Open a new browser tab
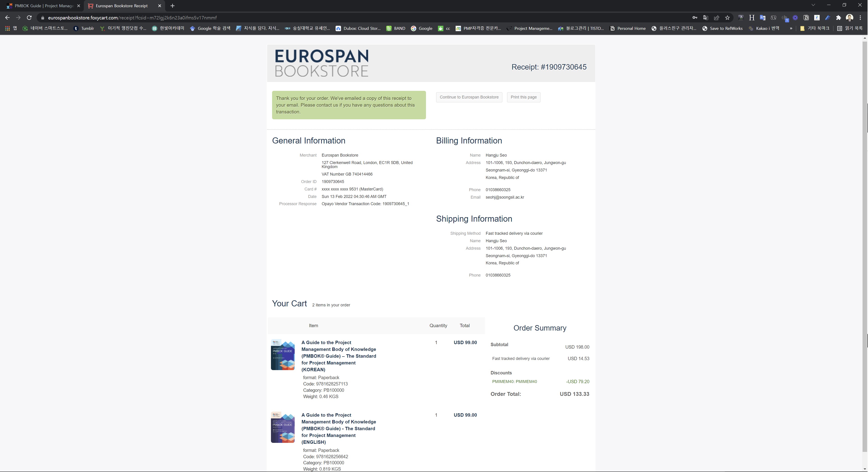The height and width of the screenshot is (472, 868). click(x=172, y=6)
